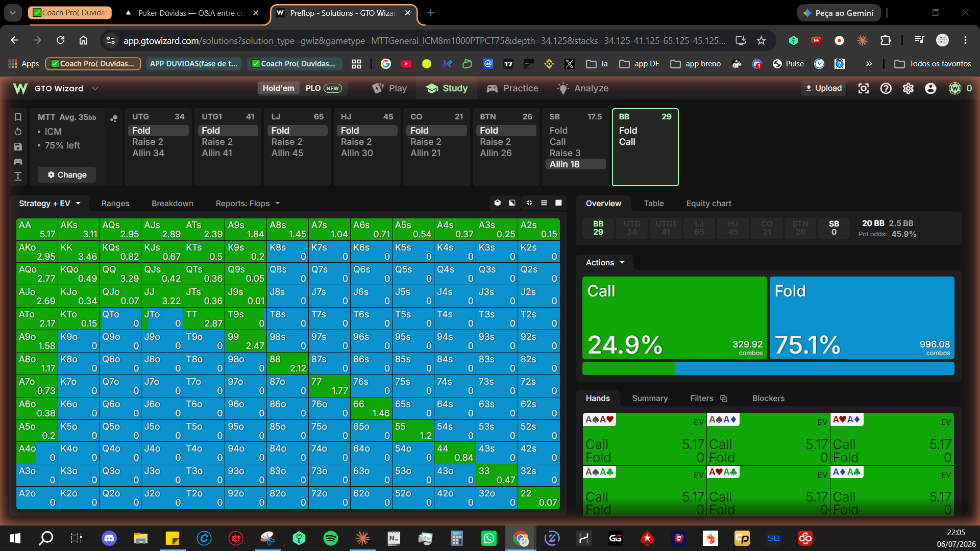Open the APP DUVIDAS bookmark
Viewport: 980px width, 551px height.
193,64
